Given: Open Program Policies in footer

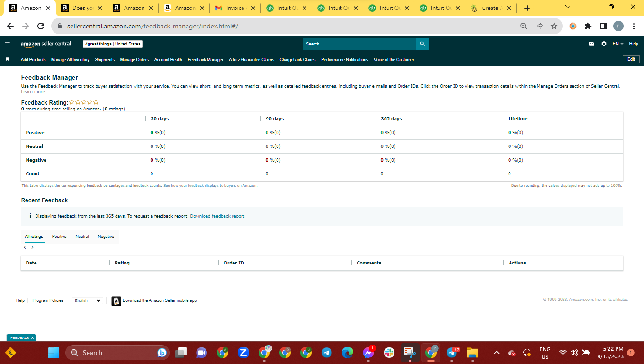Looking at the screenshot, I should click(x=48, y=300).
